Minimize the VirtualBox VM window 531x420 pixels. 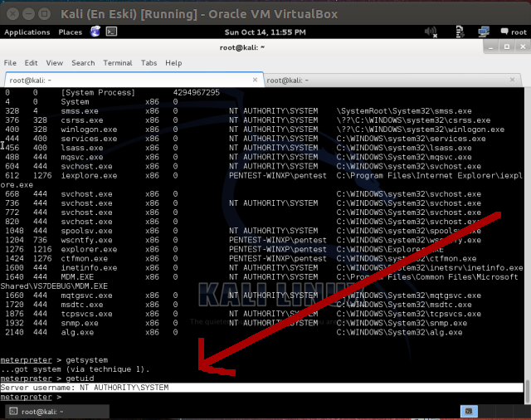[28, 14]
